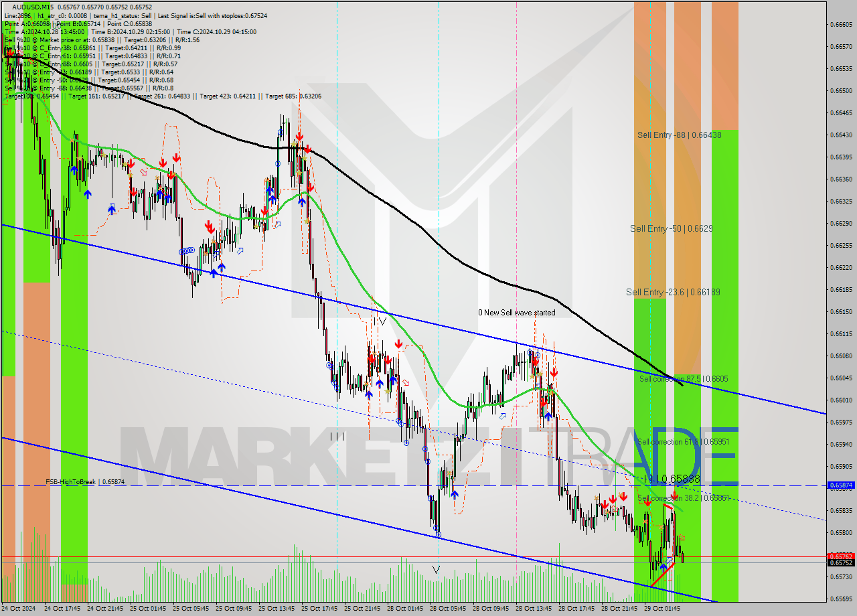Click the 'Target 685: 0.63206' text
The image size is (857, 616).
[x=293, y=96]
